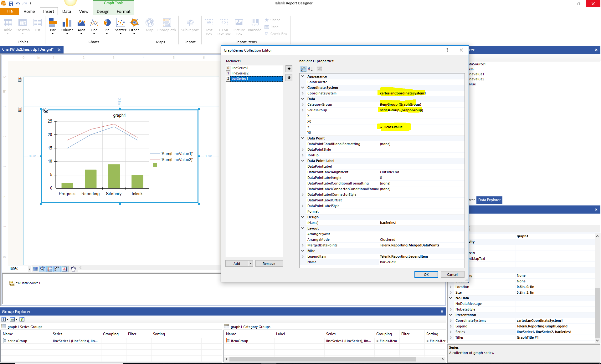
Task: Toggle the rulers display button
Action: [57, 269]
